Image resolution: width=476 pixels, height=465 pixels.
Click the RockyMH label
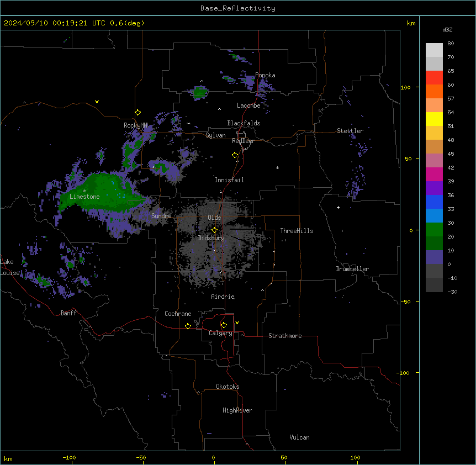point(135,125)
